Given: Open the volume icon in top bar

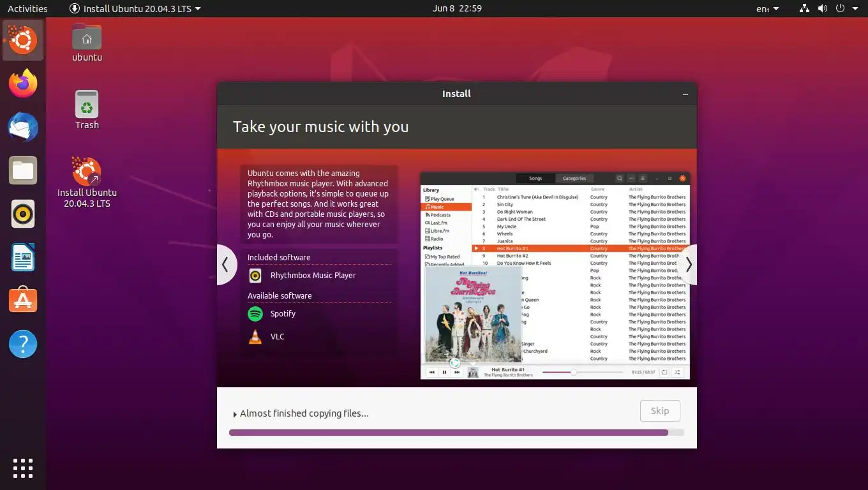Looking at the screenshot, I should pyautogui.click(x=822, y=8).
